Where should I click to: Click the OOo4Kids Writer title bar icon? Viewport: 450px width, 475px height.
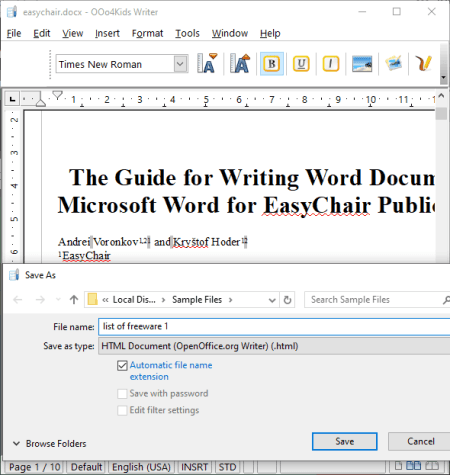point(12,12)
